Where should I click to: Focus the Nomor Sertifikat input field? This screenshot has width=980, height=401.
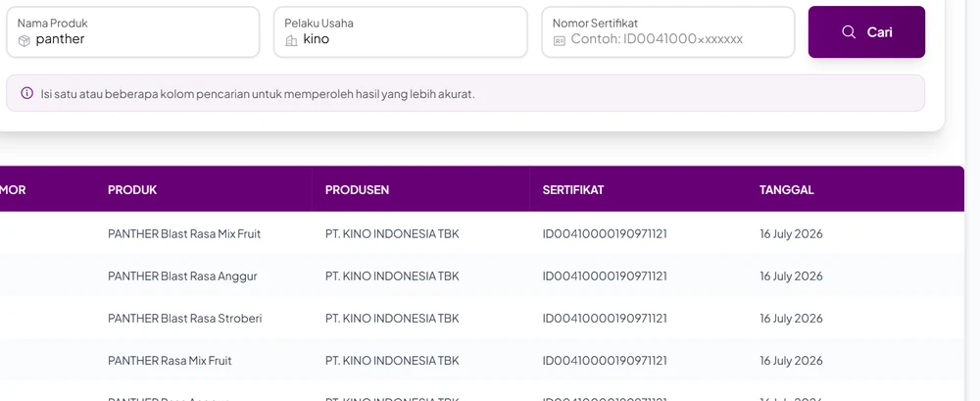668,32
